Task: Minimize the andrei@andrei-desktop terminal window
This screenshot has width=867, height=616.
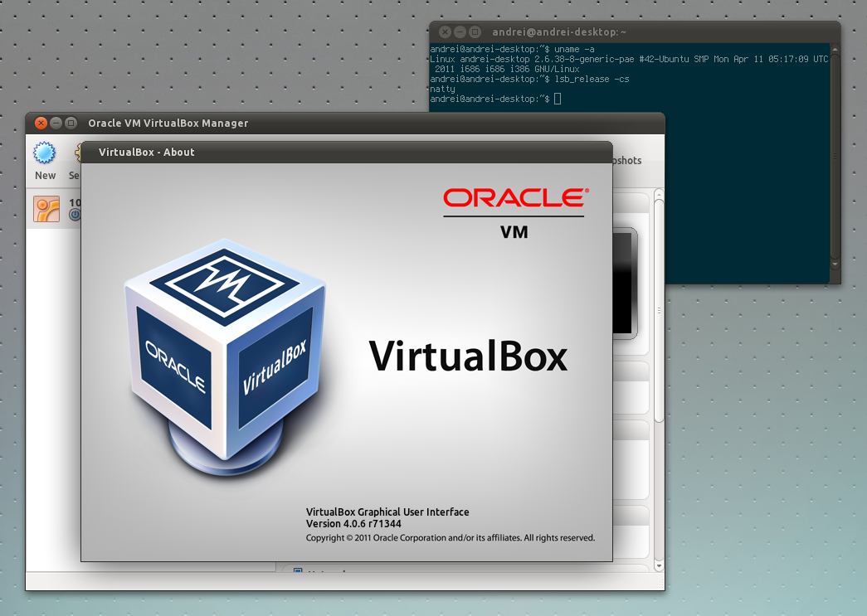Action: [x=460, y=32]
